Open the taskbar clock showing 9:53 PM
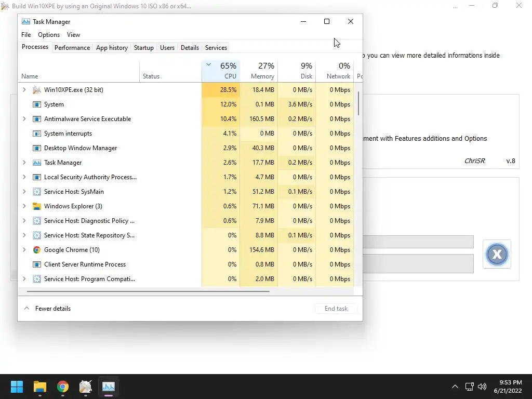 pos(508,387)
